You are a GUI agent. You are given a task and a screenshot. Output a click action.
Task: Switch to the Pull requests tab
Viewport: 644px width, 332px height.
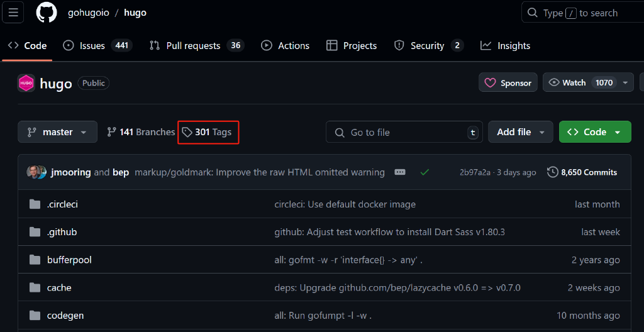tap(196, 46)
